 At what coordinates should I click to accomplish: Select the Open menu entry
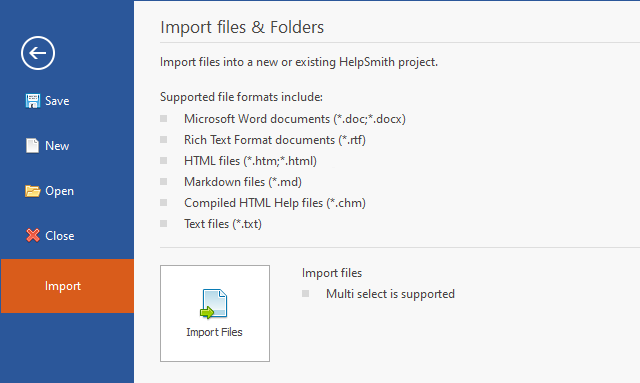[x=60, y=191]
